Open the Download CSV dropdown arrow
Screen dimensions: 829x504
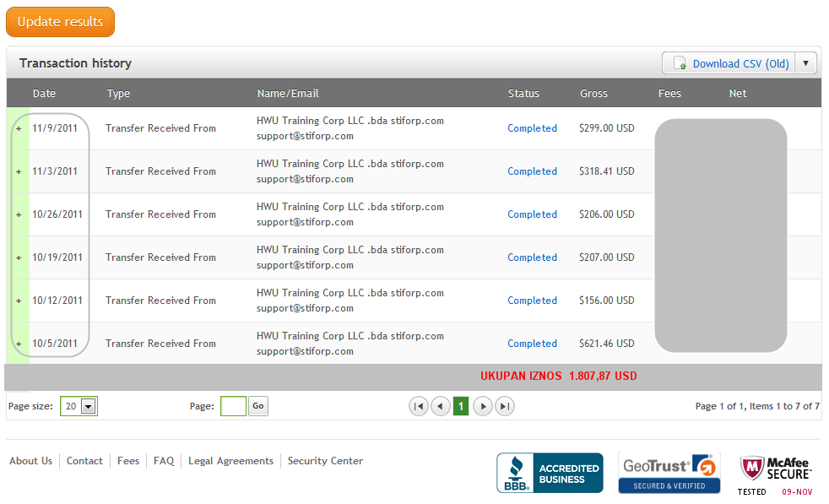click(x=807, y=63)
